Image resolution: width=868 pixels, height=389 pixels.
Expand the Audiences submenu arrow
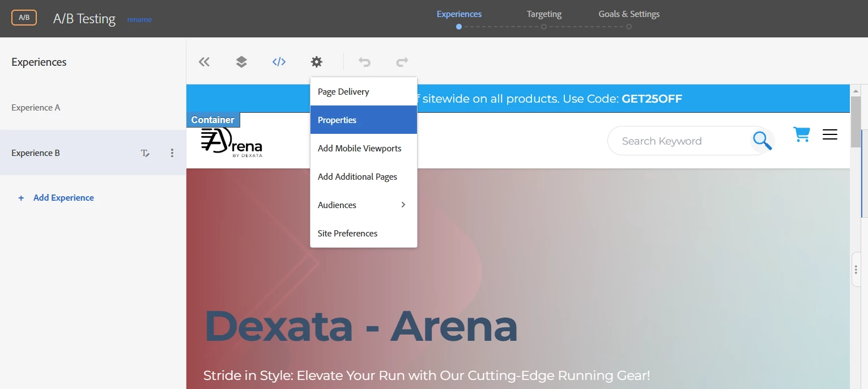pos(403,205)
